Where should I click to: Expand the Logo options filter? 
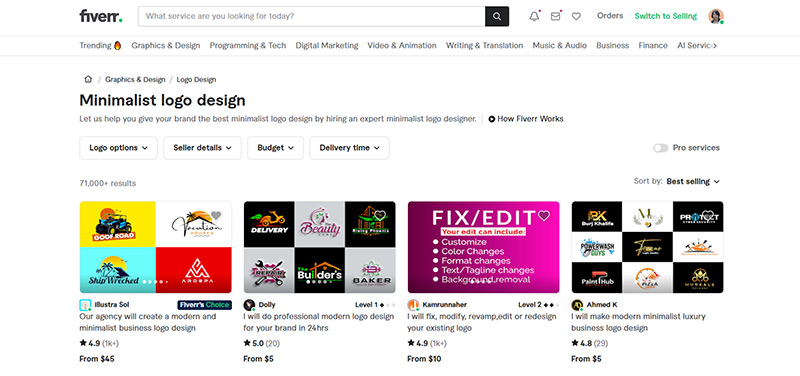(118, 148)
